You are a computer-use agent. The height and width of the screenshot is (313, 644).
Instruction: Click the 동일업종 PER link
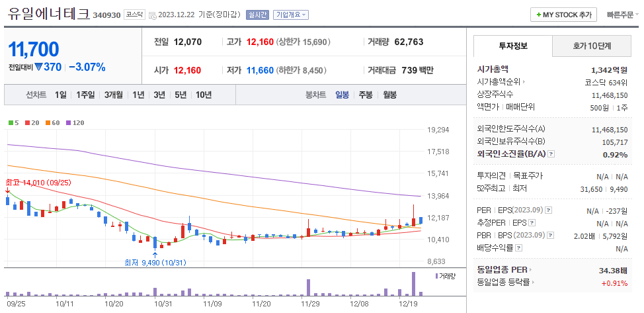pyautogui.click(x=503, y=270)
